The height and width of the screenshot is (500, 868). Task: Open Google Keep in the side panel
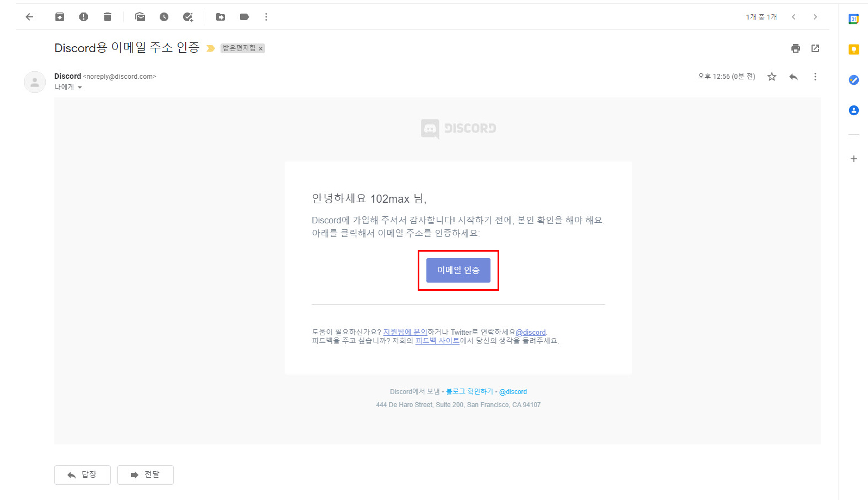tap(854, 49)
